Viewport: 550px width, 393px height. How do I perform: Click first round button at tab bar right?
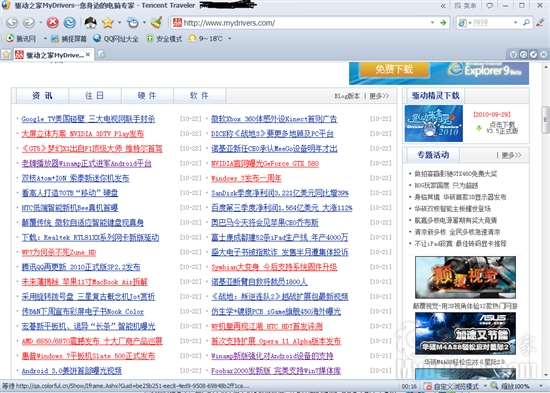(x=513, y=54)
